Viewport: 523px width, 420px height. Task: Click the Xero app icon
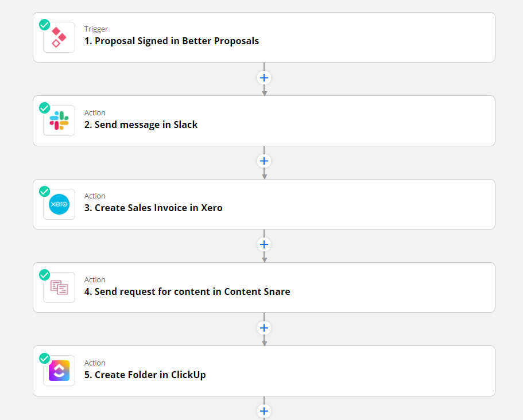coord(59,204)
